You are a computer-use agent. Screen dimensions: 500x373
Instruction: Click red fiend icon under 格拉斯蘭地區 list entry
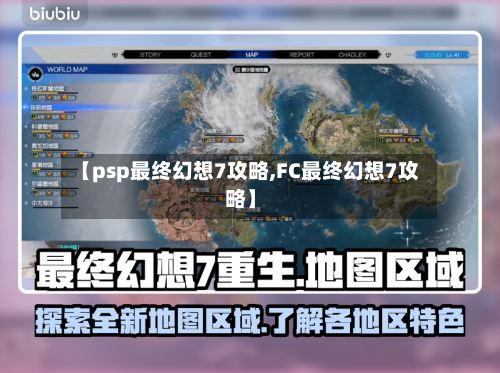(x=65, y=97)
